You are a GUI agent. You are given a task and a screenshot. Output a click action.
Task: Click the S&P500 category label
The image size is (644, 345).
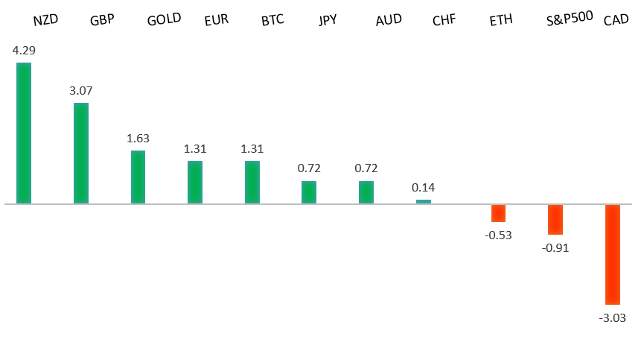pyautogui.click(x=570, y=19)
